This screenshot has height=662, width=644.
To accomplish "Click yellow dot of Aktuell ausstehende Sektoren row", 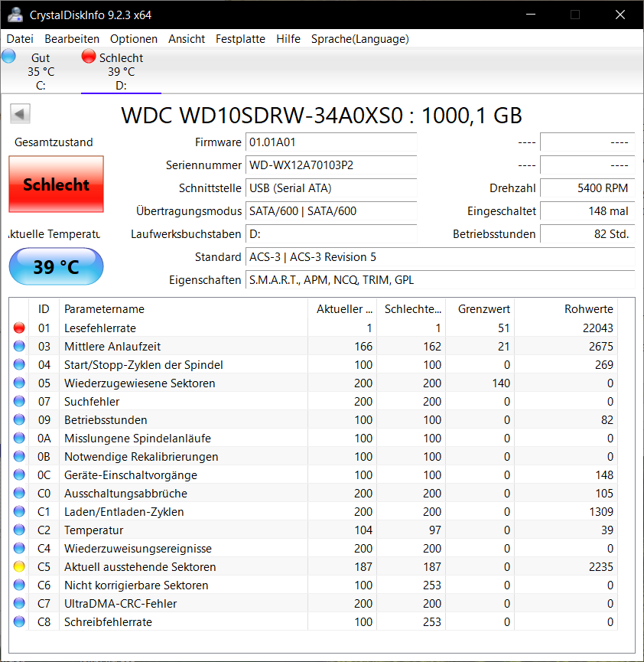I will [19, 566].
